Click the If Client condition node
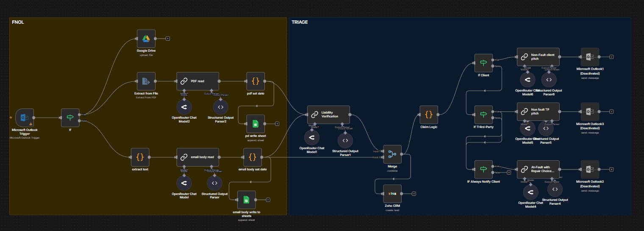The image size is (644, 231). (483, 63)
